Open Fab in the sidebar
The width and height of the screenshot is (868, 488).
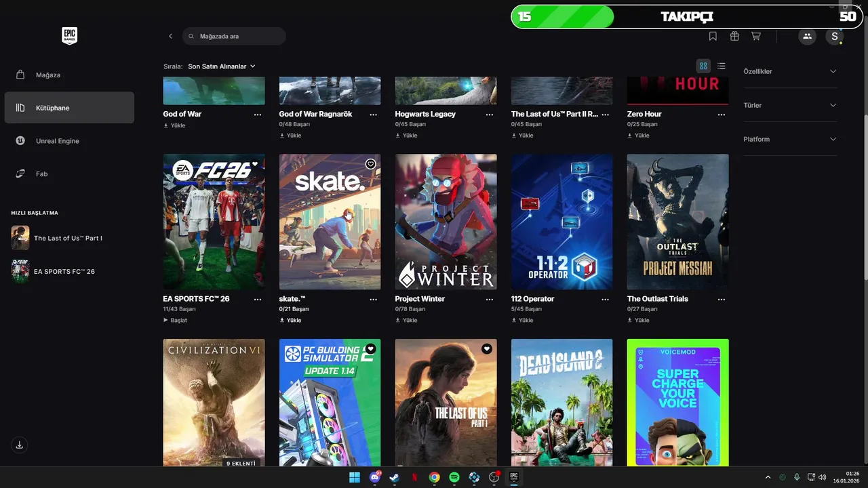pos(69,174)
